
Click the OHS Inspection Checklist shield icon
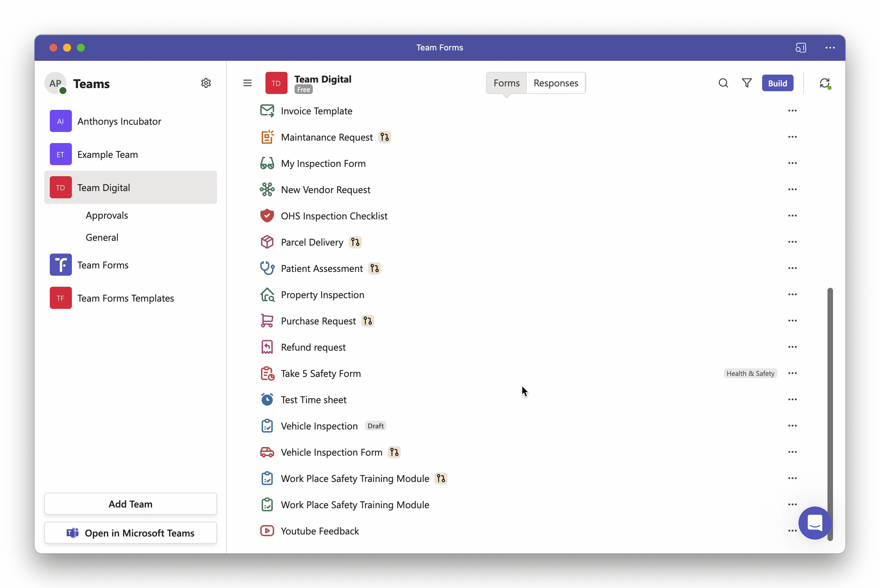pyautogui.click(x=267, y=216)
